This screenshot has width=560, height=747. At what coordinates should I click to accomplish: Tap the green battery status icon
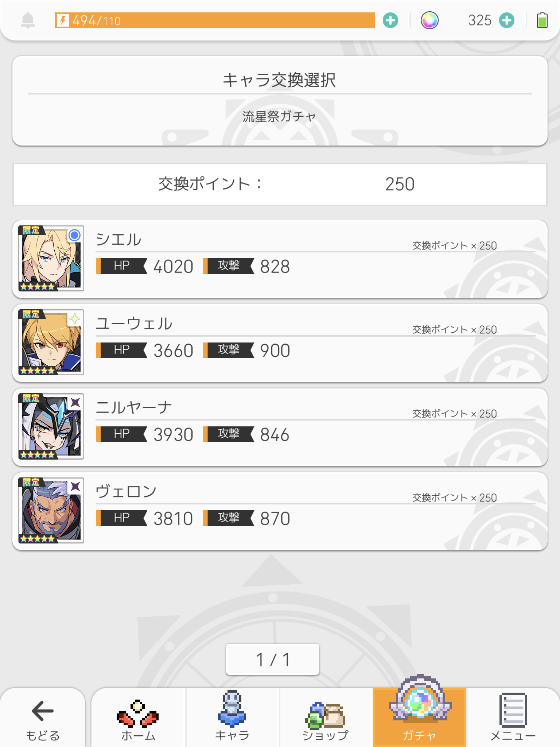point(542,20)
